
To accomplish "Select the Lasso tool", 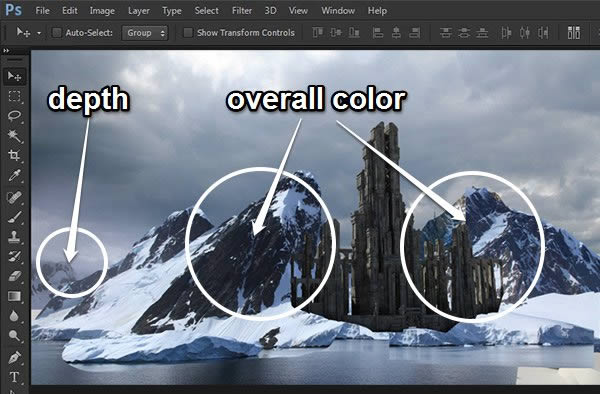I will [x=15, y=116].
